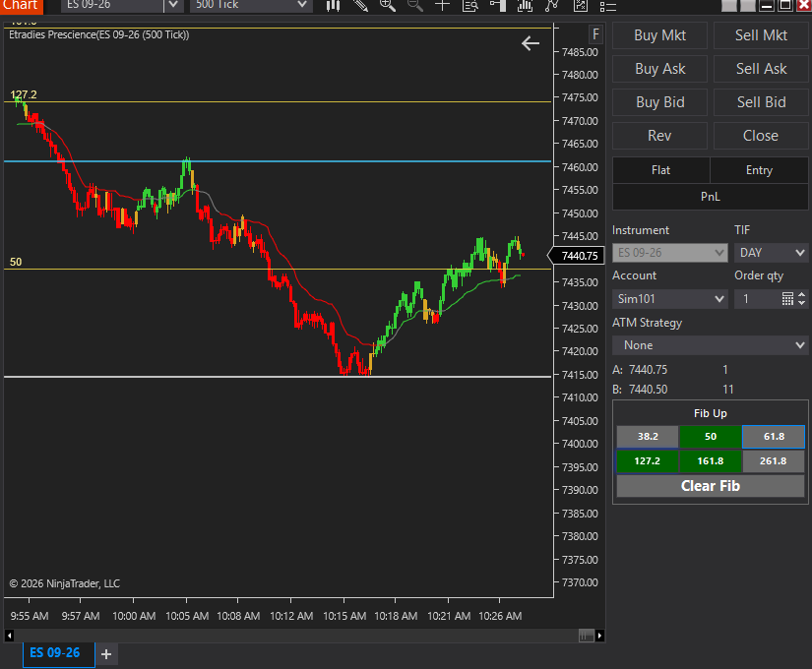Click the 127.2 fib line label
Screen dimensions: 812x669
pyautogui.click(x=24, y=94)
